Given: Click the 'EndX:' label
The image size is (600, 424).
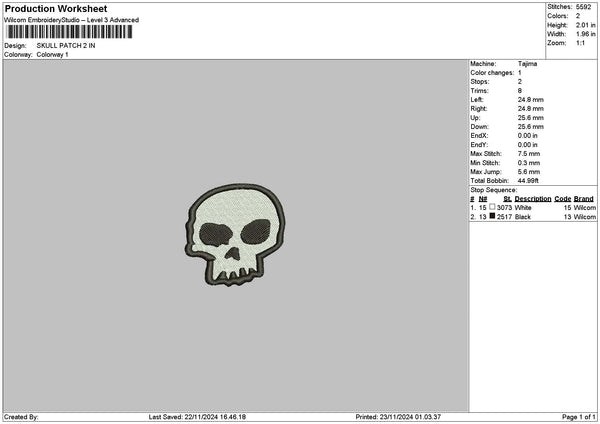Looking at the screenshot, I should point(479,136).
